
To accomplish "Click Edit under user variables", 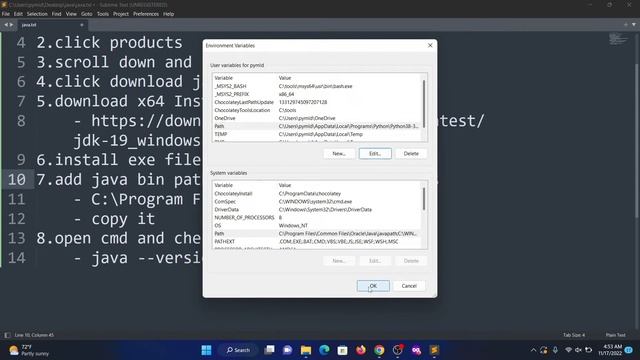I will pos(375,153).
